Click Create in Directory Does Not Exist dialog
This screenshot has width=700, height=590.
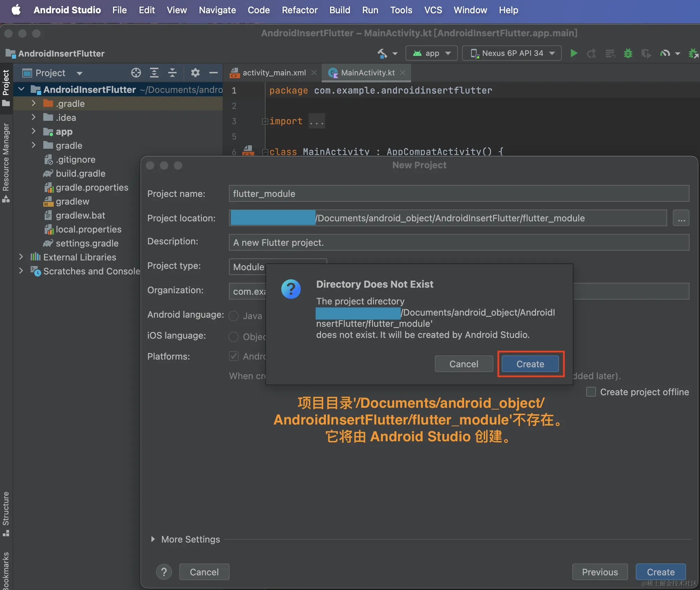530,364
